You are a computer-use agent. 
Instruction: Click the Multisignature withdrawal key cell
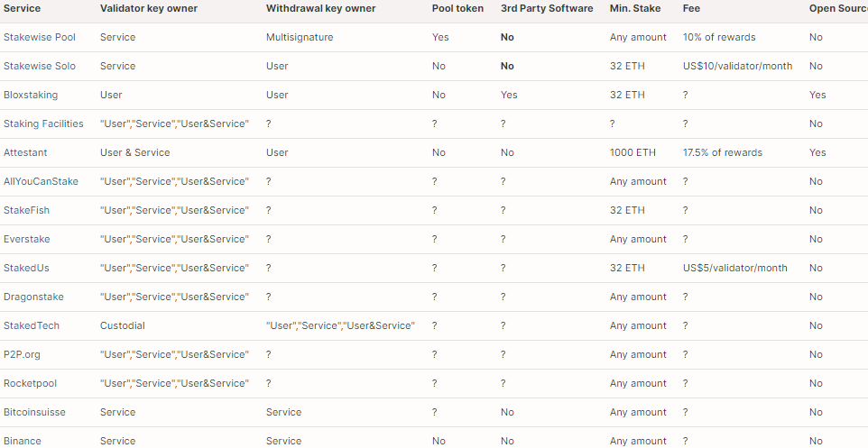click(300, 37)
